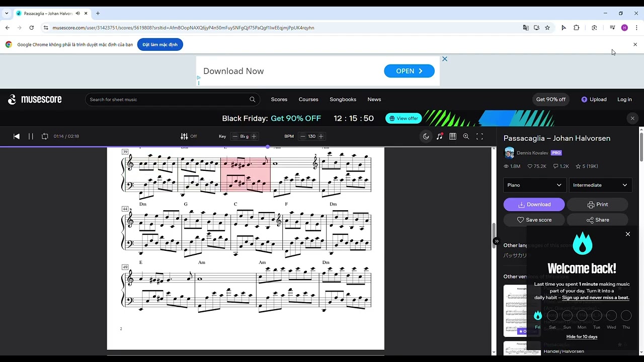This screenshot has width=644, height=362.
Task: View site information icon in address bar
Action: (x=46, y=28)
